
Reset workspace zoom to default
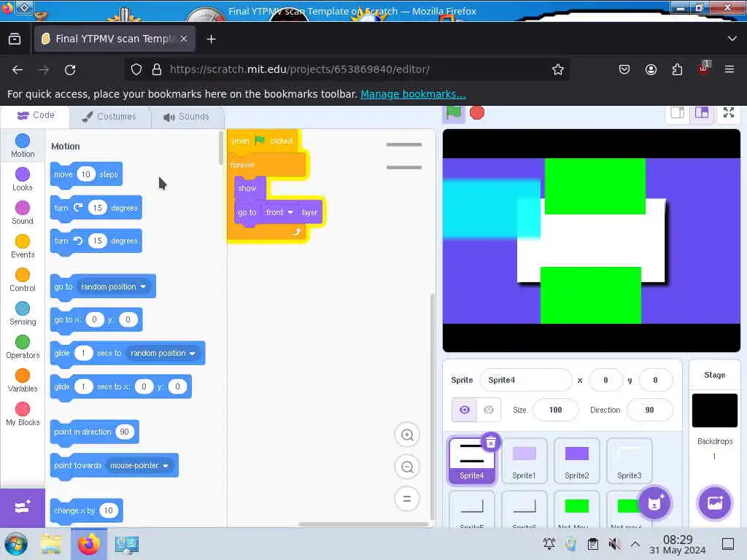pyautogui.click(x=407, y=499)
